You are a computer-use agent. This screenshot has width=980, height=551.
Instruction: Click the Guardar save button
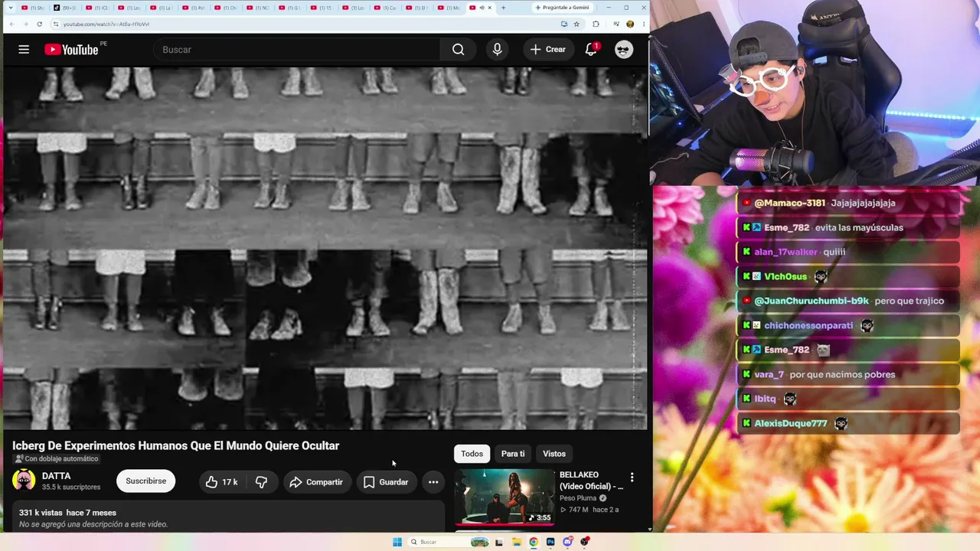386,482
